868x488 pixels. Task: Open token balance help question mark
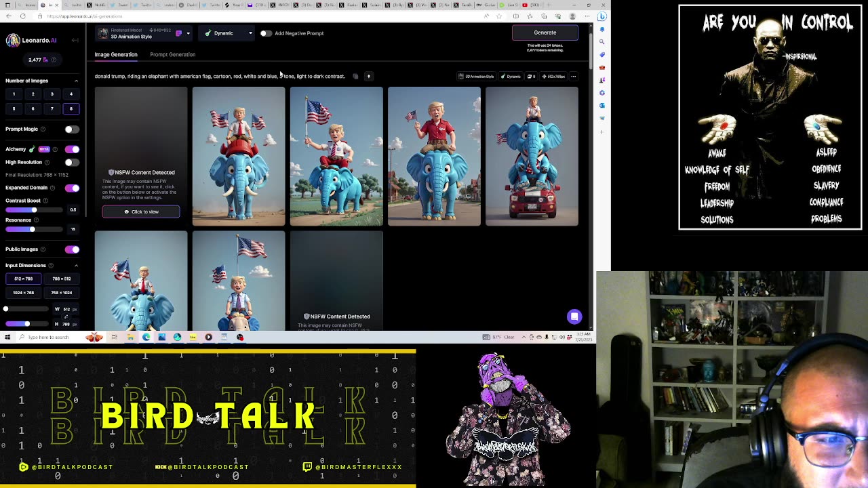[54, 60]
